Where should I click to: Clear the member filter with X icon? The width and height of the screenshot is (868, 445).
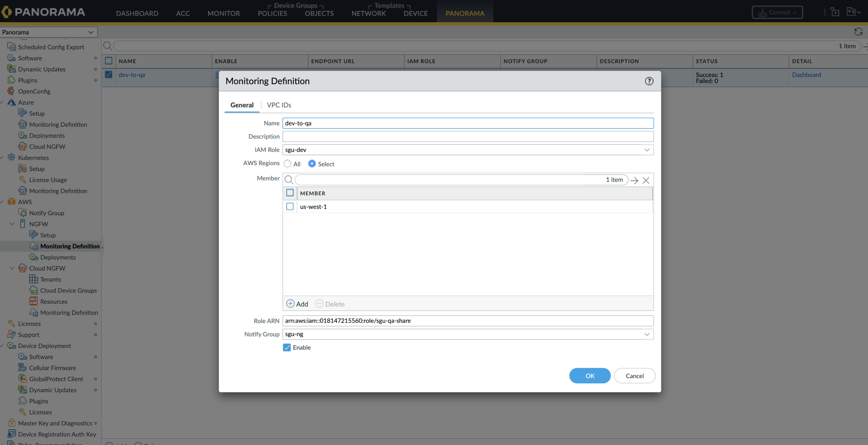(646, 180)
